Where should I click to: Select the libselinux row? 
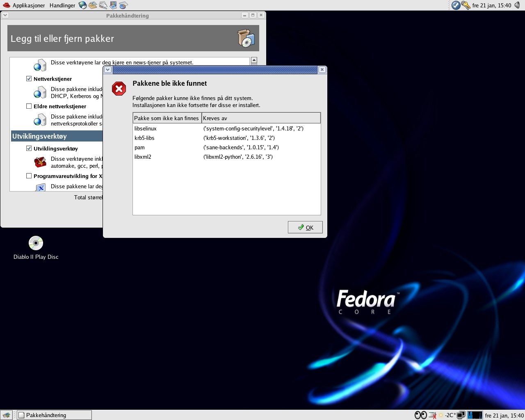coord(226,128)
